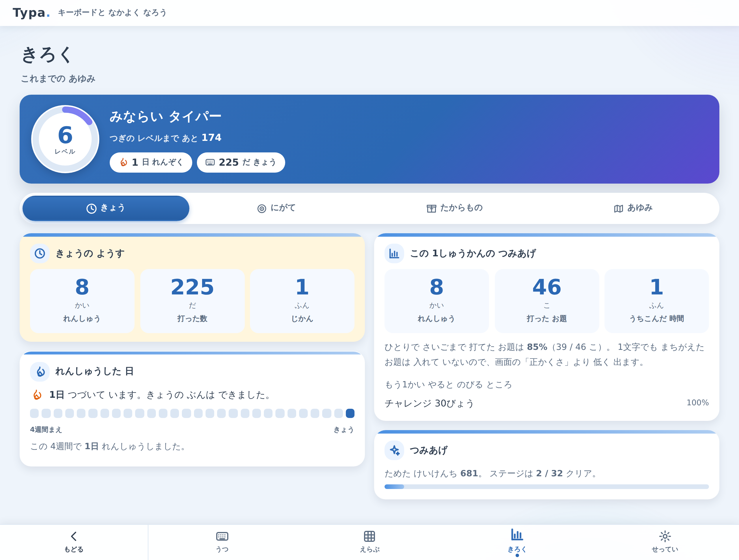Viewport: 739px width, 560px height.
Task: Select the あゆみ tab
Action: tap(633, 208)
